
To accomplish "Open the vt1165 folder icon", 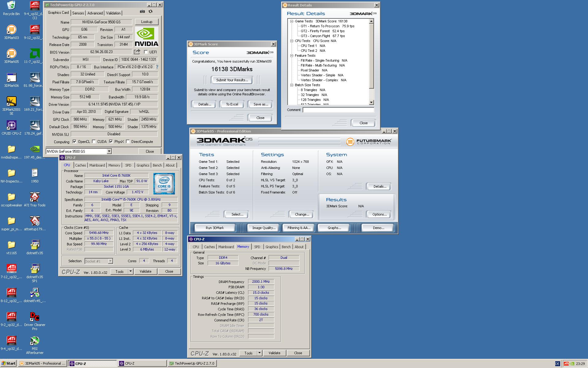I will click(11, 247).
